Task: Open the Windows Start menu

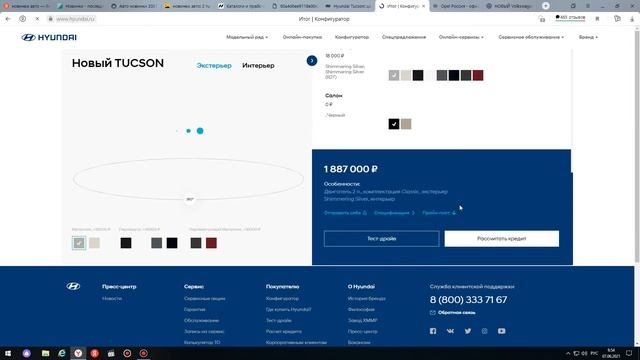Action: pos(8,353)
